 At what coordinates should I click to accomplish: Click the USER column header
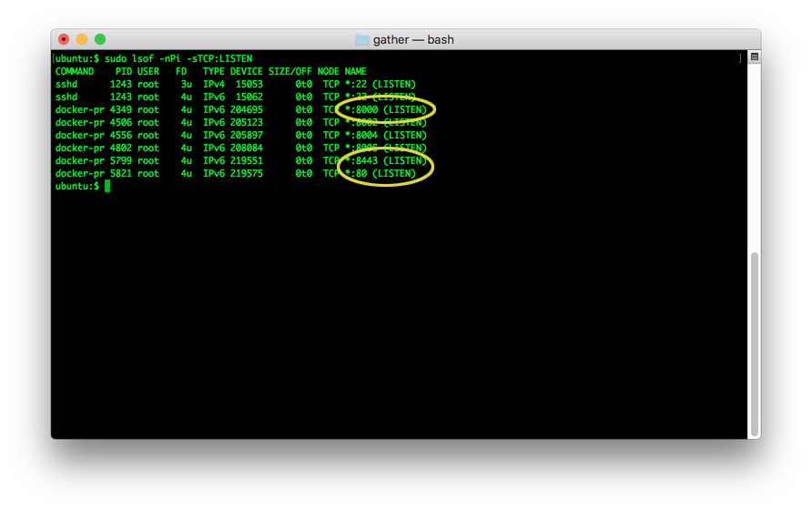tap(148, 71)
